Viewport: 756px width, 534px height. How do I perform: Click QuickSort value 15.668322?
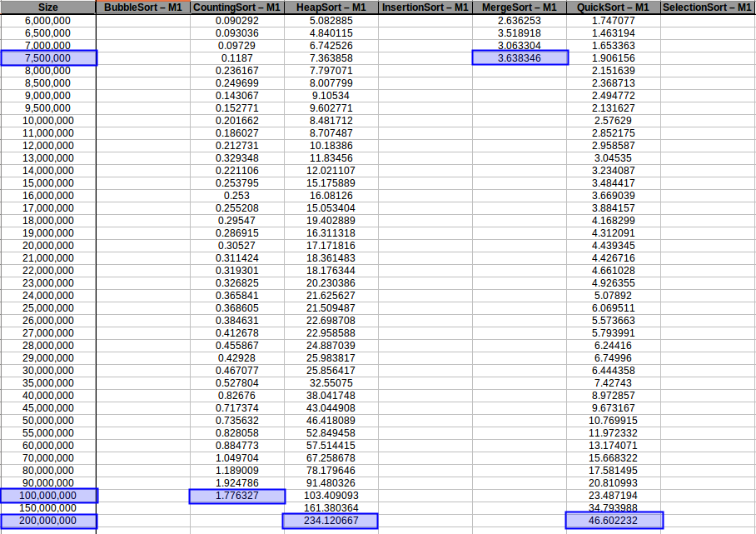[x=614, y=458]
